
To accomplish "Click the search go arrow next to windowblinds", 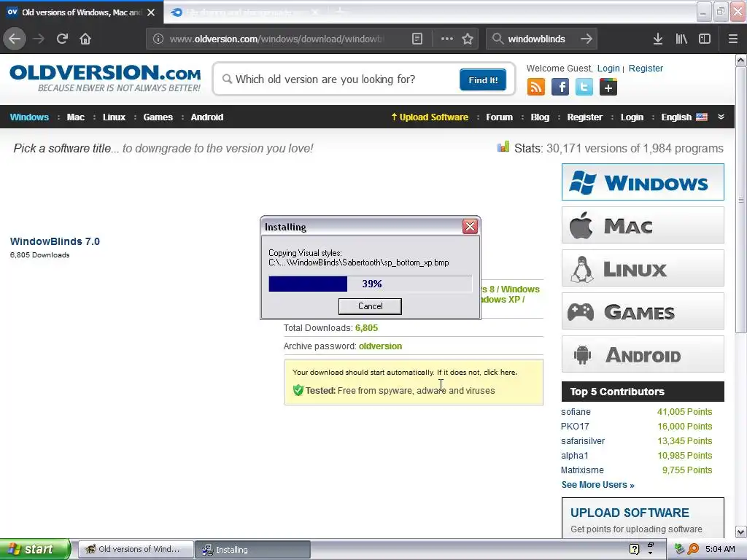I will pyautogui.click(x=587, y=39).
